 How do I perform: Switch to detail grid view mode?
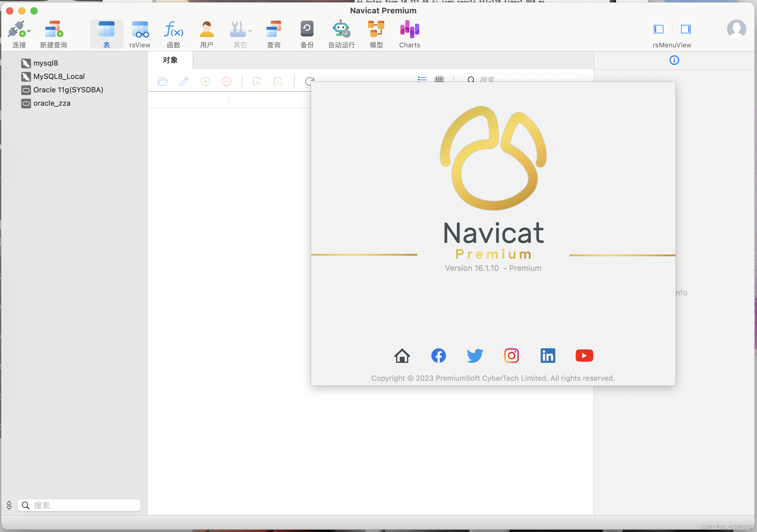point(439,79)
